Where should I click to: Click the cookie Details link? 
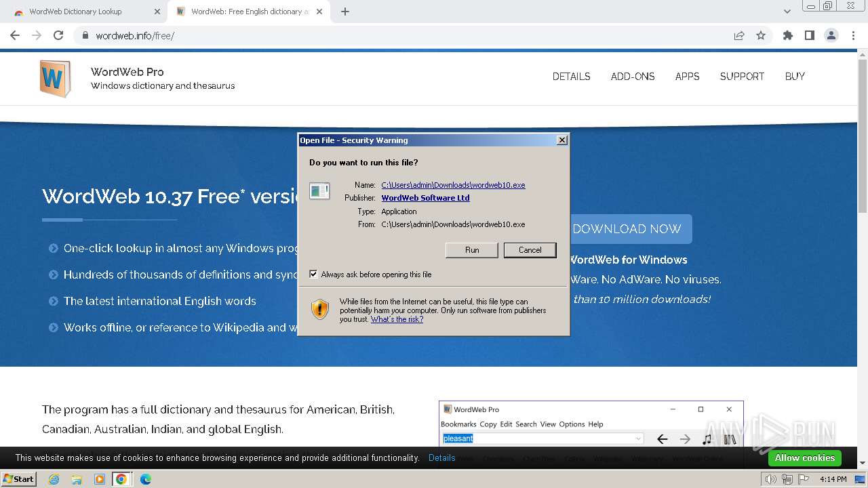(441, 458)
